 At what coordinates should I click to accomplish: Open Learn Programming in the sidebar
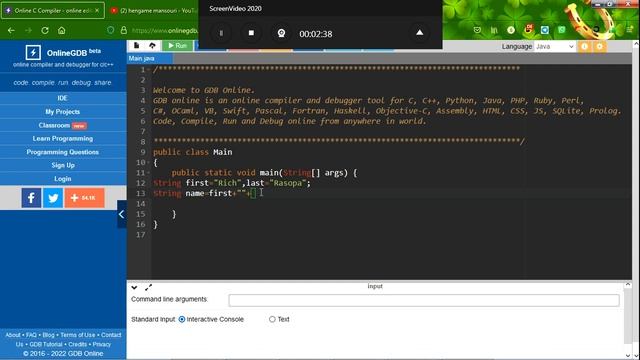pos(63,138)
